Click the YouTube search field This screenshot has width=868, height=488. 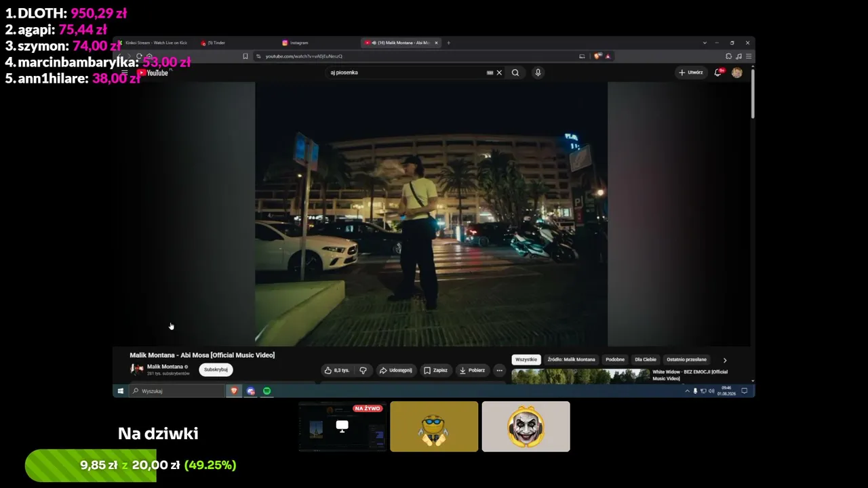tap(407, 73)
